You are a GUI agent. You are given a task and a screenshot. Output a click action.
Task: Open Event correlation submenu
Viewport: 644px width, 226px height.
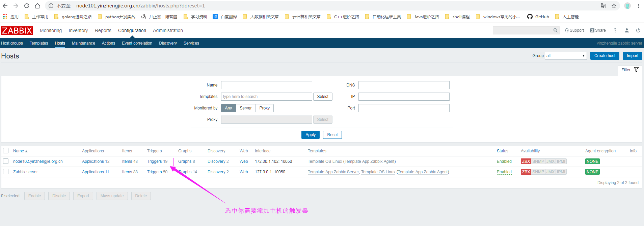(137, 43)
